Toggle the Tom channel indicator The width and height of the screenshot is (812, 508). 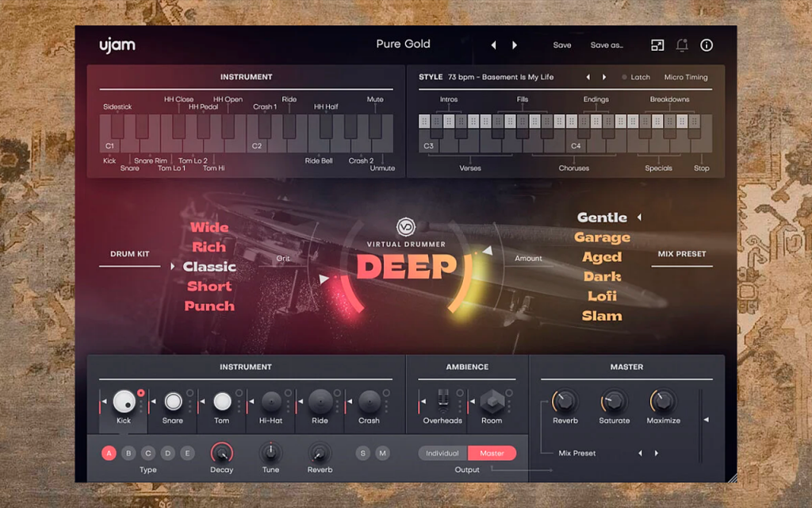(x=239, y=393)
